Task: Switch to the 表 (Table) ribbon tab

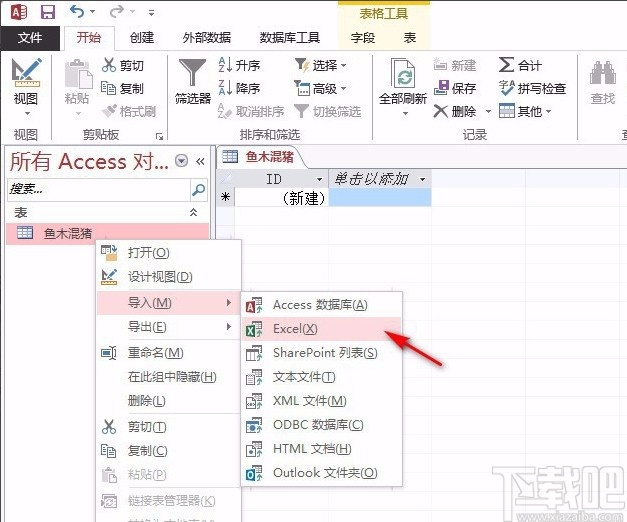Action: click(x=410, y=38)
